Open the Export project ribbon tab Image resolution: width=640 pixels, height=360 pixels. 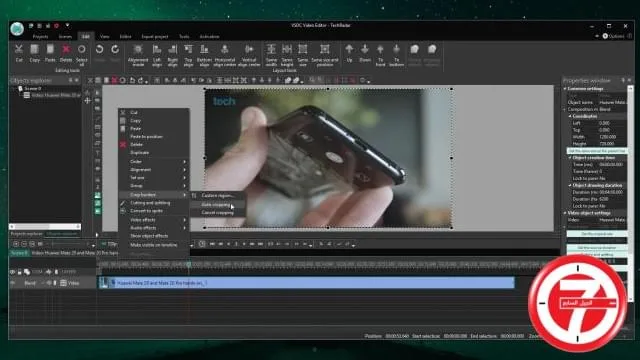coord(155,37)
